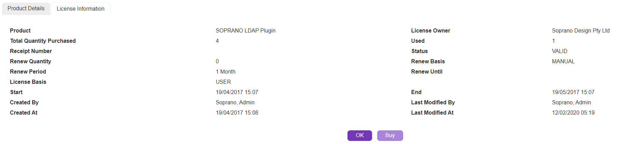Image resolution: width=644 pixels, height=144 pixels.
Task: Click the VALID status value
Action: pyautogui.click(x=559, y=51)
